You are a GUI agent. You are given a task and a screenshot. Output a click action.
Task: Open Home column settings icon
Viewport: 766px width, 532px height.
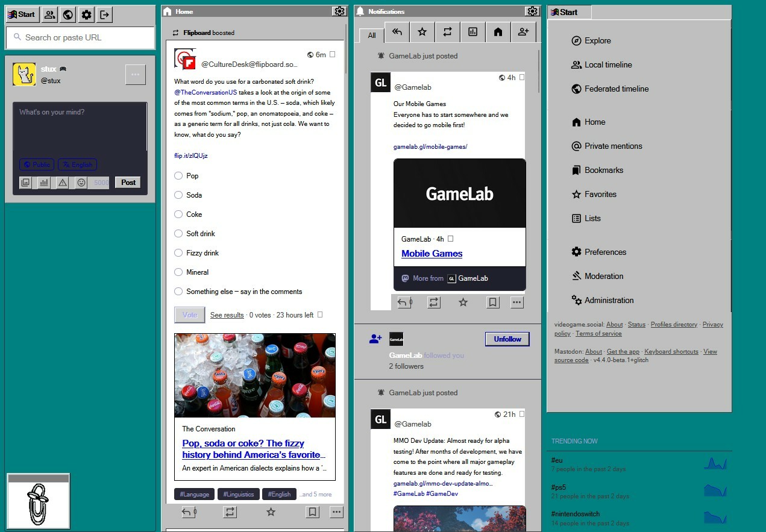(x=339, y=11)
